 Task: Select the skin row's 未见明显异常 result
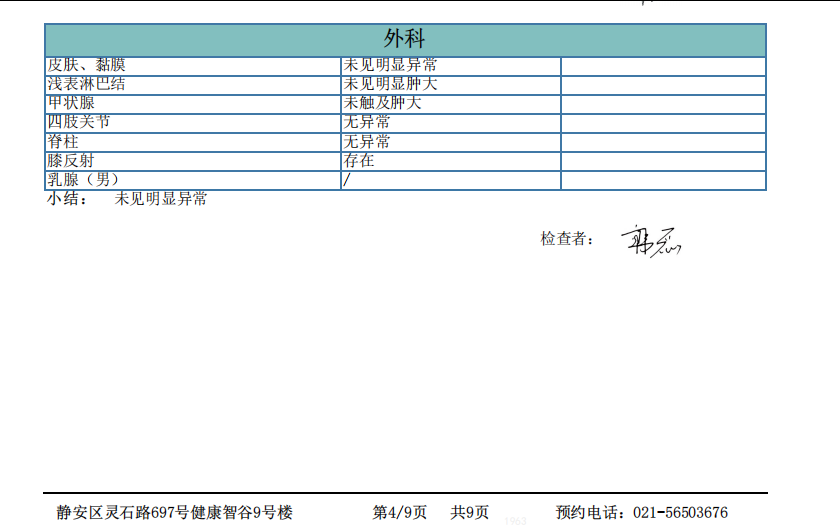(390, 65)
